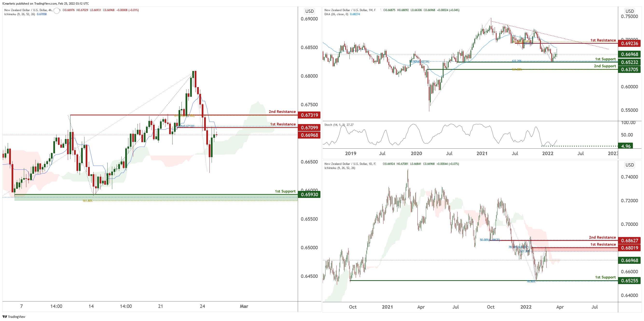The height and width of the screenshot is (321, 644).
Task: Click the 0.65930 1st Support price tag
Action: coord(309,195)
